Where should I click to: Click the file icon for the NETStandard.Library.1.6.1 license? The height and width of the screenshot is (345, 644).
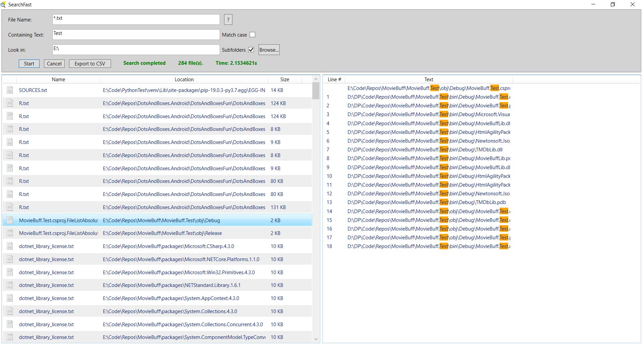[x=10, y=285]
